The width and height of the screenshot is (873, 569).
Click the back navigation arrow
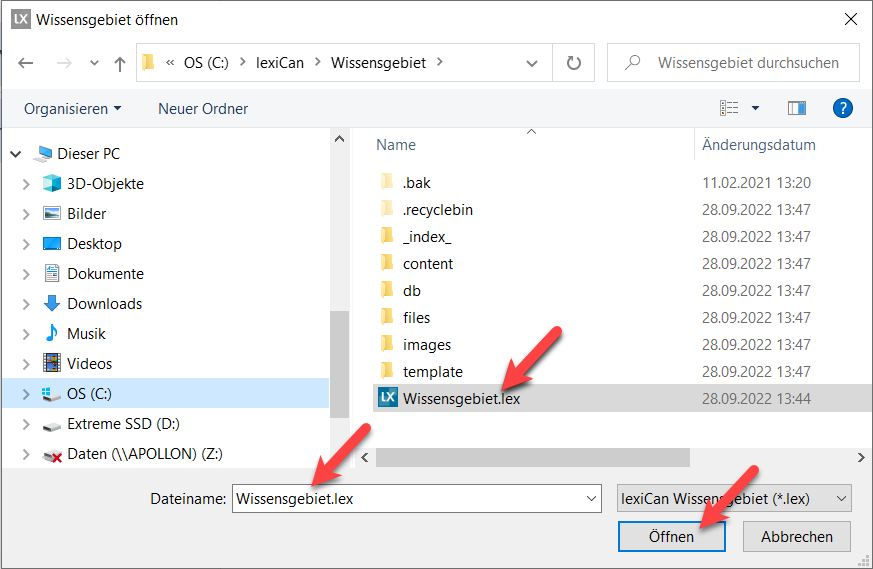tap(26, 63)
